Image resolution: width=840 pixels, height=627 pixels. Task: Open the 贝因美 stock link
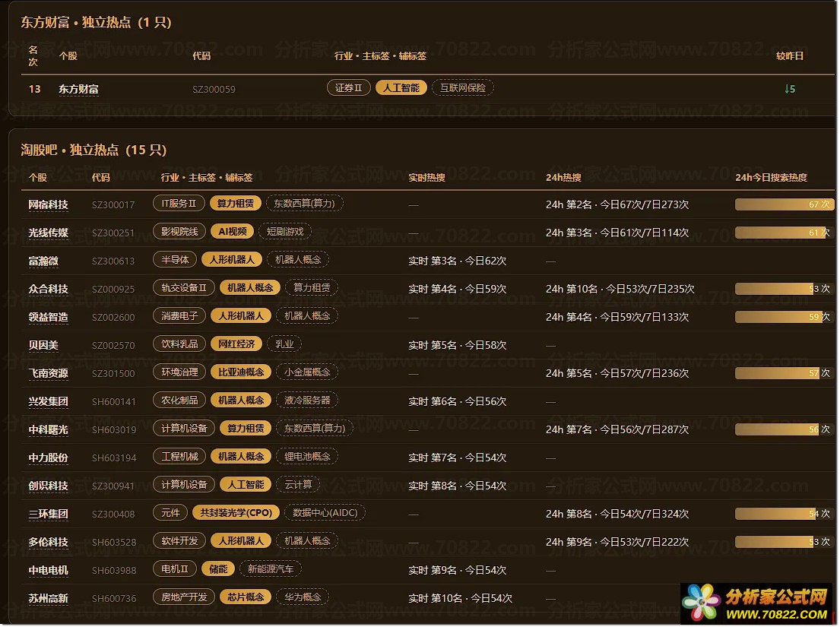[x=43, y=345]
